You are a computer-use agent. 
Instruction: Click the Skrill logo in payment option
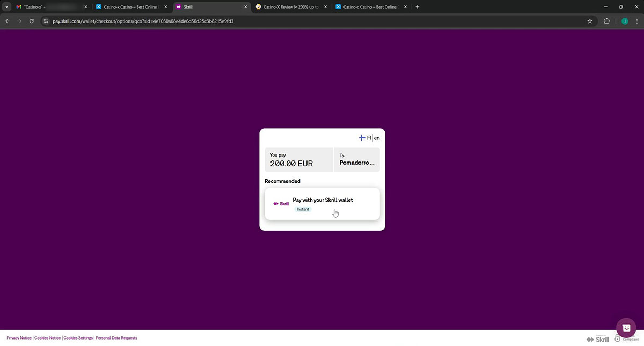[281, 204]
